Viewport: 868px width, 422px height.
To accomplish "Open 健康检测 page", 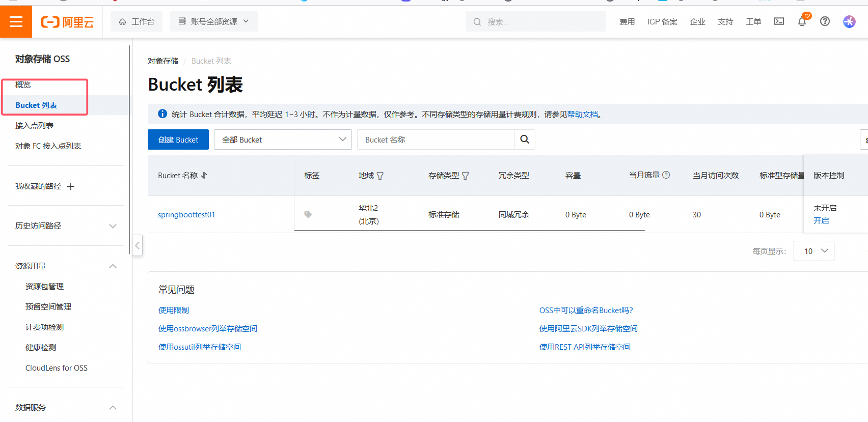I will 41,347.
